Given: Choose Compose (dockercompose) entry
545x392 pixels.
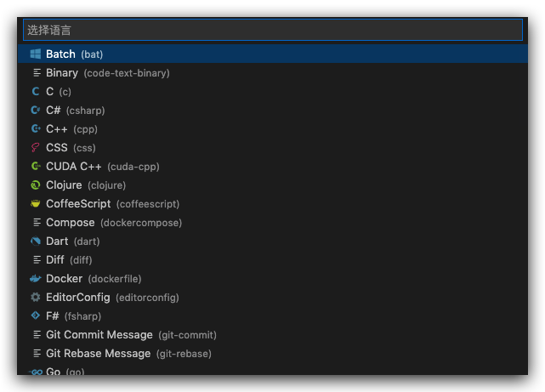Looking at the screenshot, I should (273, 223).
